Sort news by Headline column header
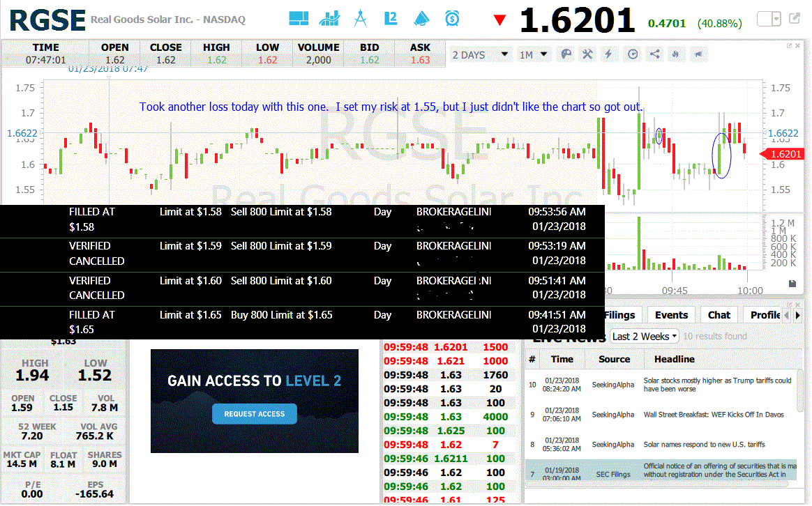Screen dimensions: 812x506 675,359
